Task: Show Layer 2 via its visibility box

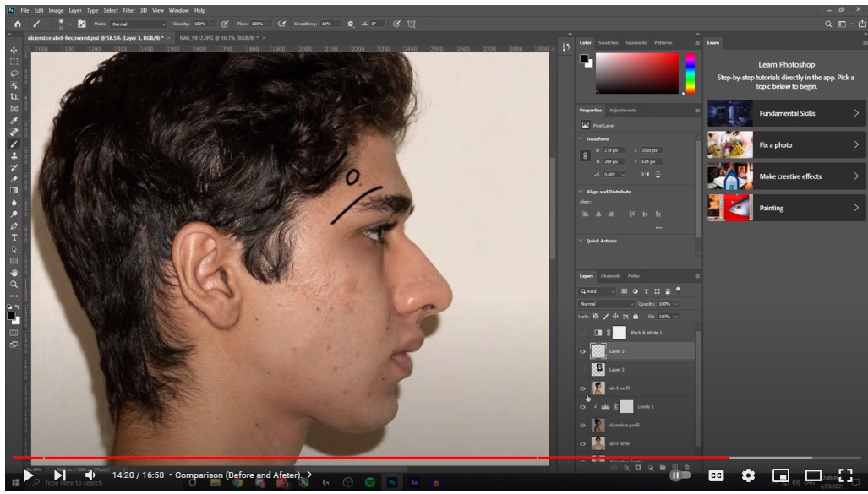Action: click(582, 370)
